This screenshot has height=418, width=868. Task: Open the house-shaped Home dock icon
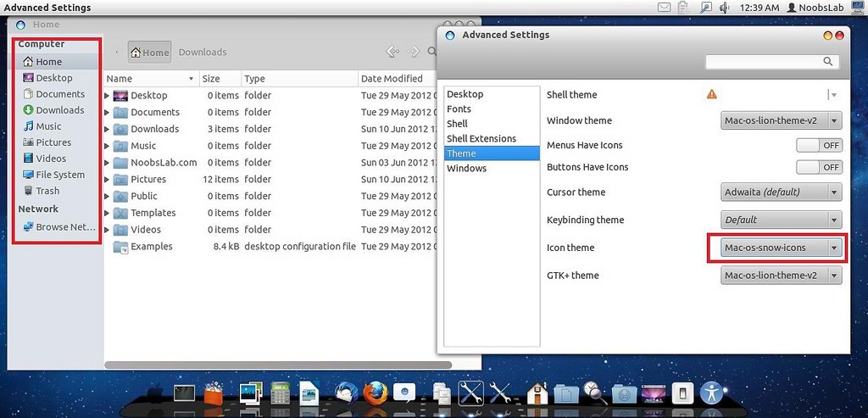pos(537,393)
